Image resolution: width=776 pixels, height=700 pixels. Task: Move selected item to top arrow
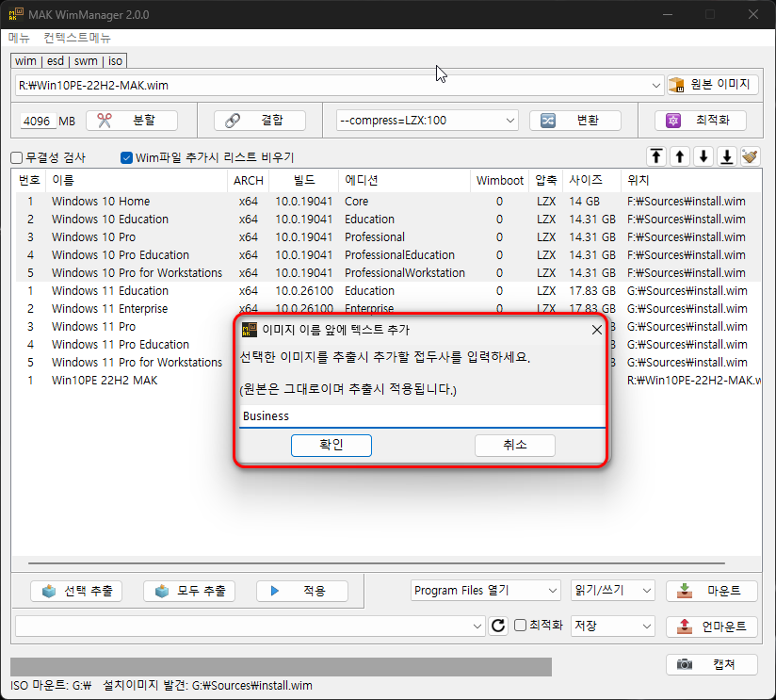click(x=656, y=157)
